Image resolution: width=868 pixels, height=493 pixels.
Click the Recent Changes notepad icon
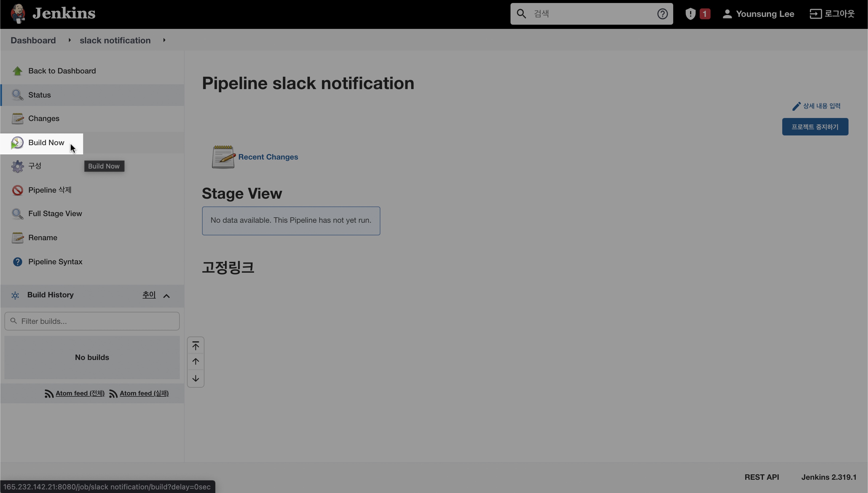coord(223,157)
